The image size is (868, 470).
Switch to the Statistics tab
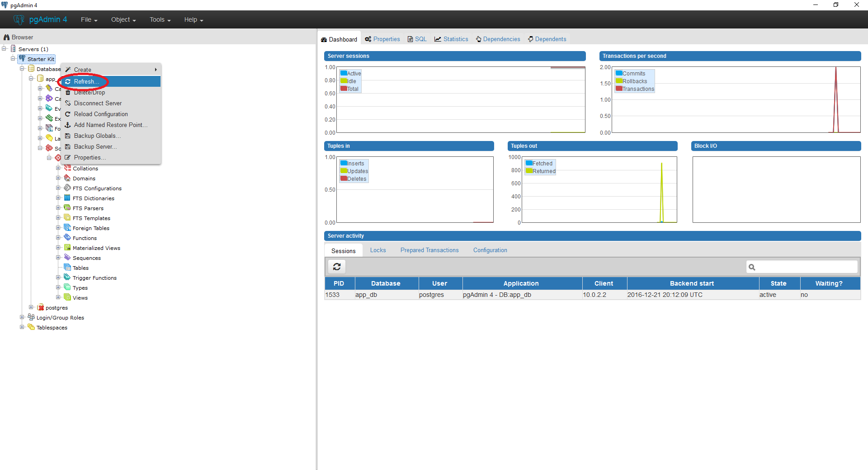point(451,39)
